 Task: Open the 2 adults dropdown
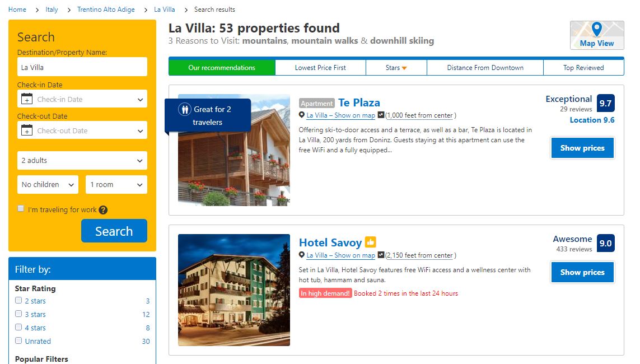[82, 160]
